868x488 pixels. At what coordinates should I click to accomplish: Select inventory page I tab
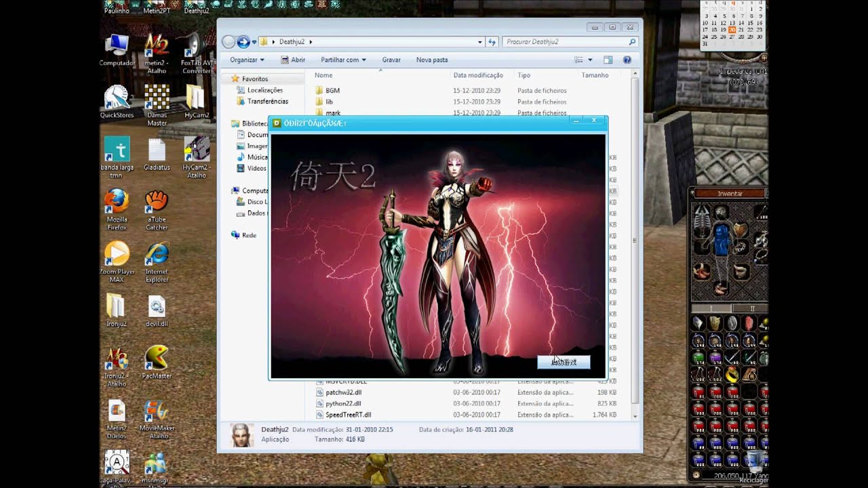coord(711,308)
